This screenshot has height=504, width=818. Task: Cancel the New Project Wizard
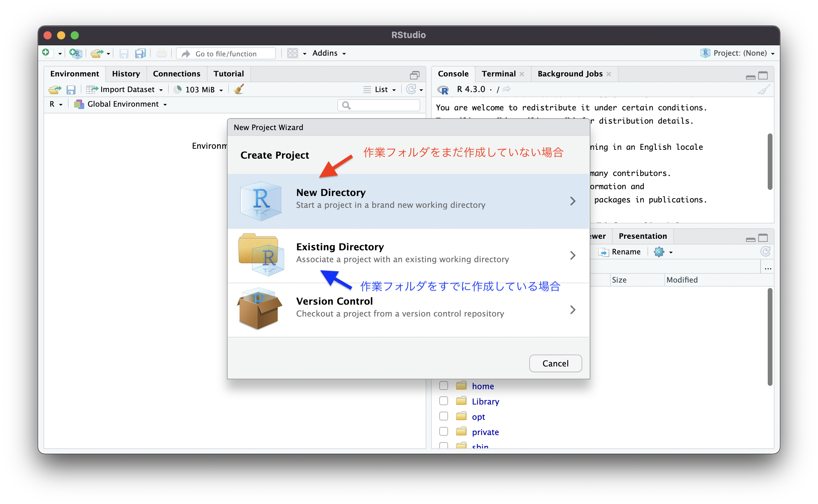coord(555,363)
